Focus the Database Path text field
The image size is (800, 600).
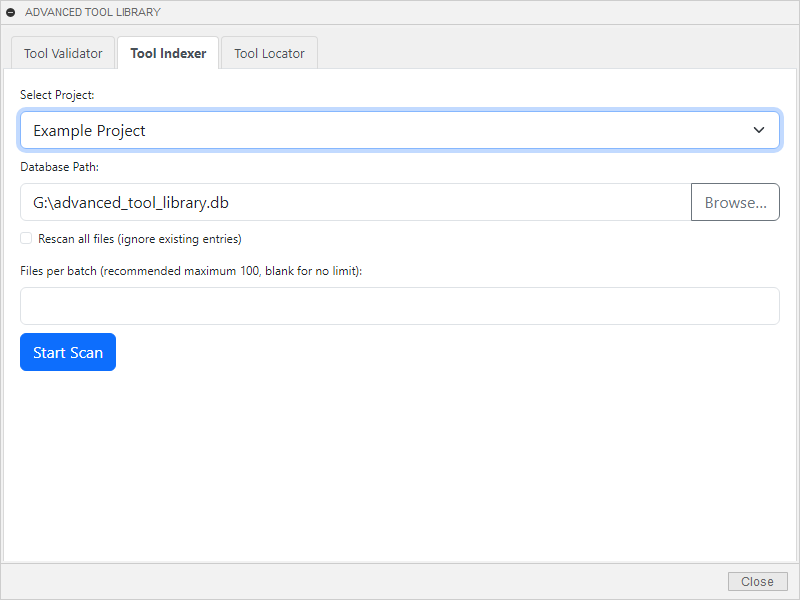[x=355, y=202]
